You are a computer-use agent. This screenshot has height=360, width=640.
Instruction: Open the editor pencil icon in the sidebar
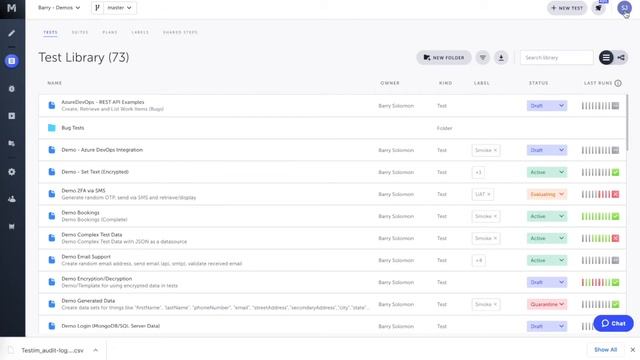12,33
